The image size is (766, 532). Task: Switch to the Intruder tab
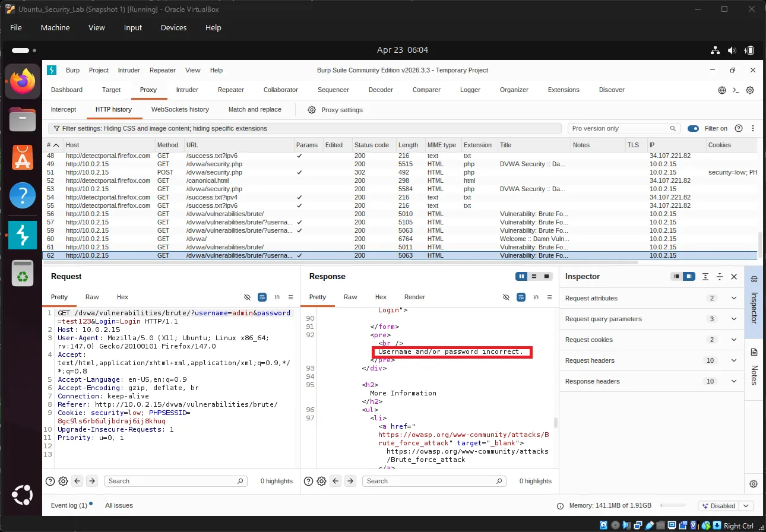187,90
